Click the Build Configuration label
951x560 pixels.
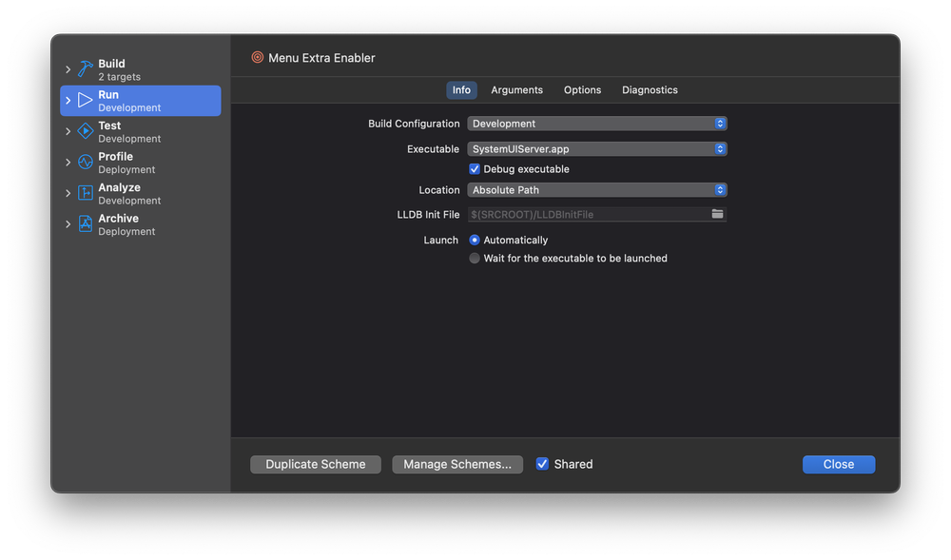[x=414, y=124]
